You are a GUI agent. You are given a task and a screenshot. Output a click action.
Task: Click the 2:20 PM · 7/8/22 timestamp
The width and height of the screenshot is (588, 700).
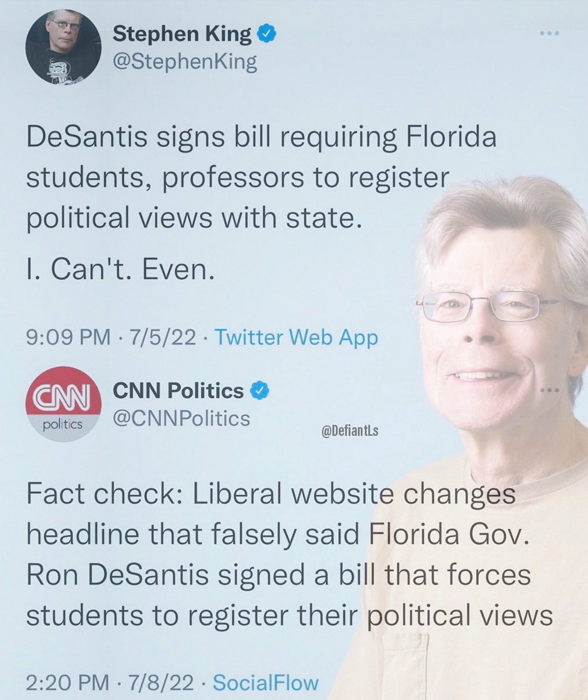click(x=109, y=683)
